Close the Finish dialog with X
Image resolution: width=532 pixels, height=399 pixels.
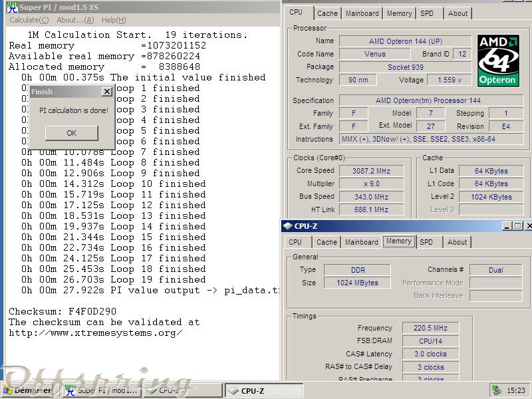pos(107,92)
